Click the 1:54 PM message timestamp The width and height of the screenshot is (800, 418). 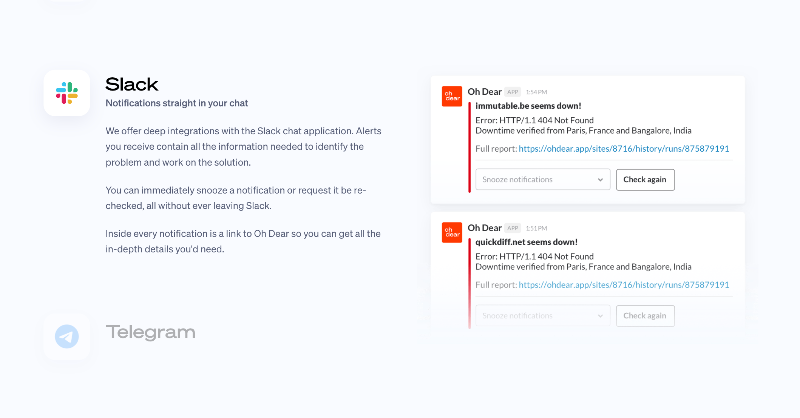(x=536, y=92)
